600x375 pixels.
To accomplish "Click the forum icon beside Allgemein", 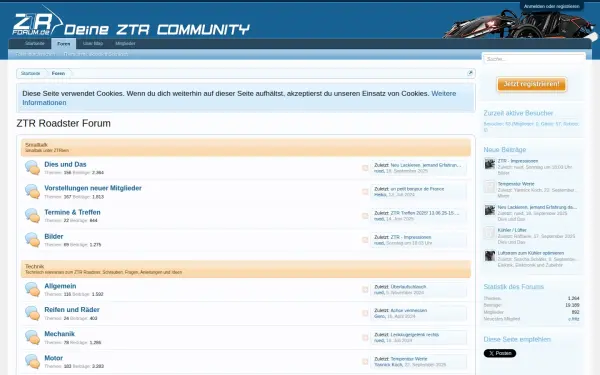I will (x=33, y=289).
